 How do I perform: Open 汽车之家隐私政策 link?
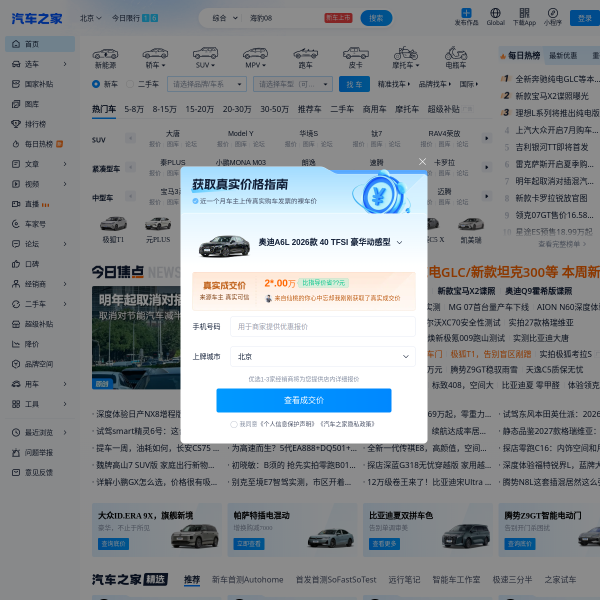coord(347,424)
